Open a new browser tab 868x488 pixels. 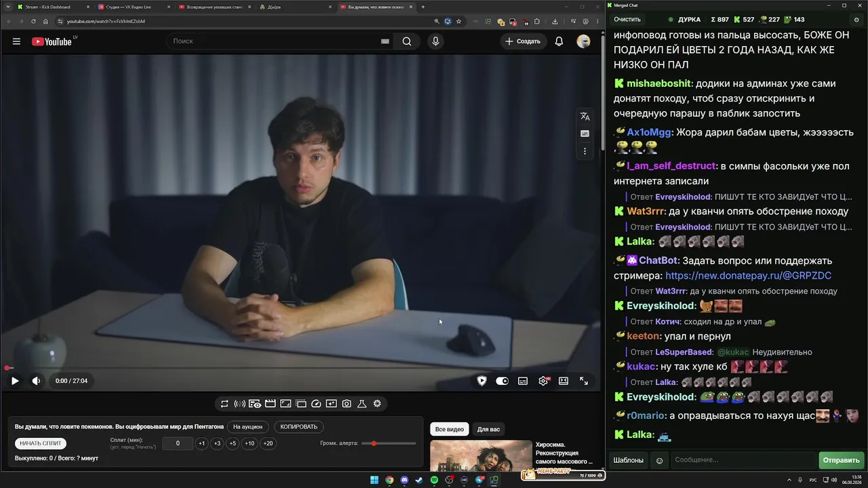tap(423, 7)
